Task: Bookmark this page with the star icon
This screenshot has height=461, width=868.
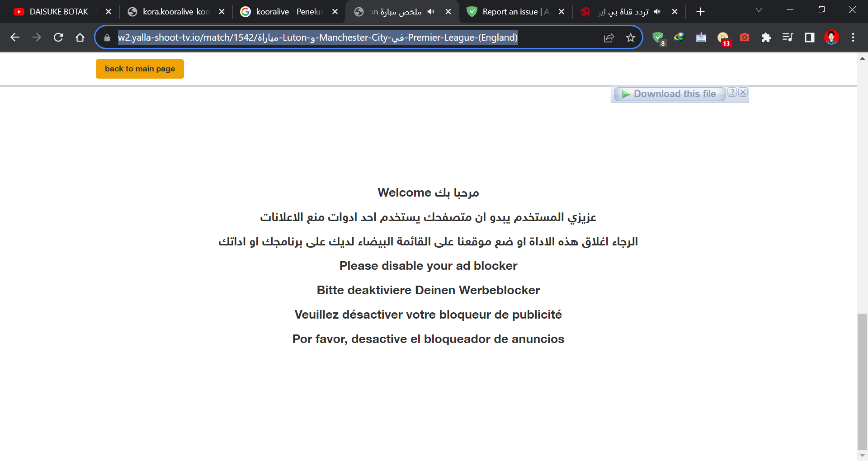Action: [x=630, y=38]
